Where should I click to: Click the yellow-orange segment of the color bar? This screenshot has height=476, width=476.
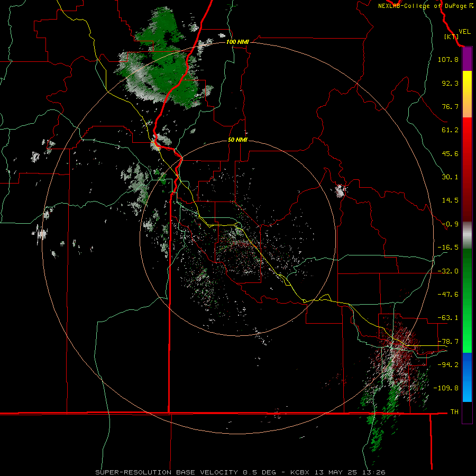pyautogui.click(x=467, y=94)
